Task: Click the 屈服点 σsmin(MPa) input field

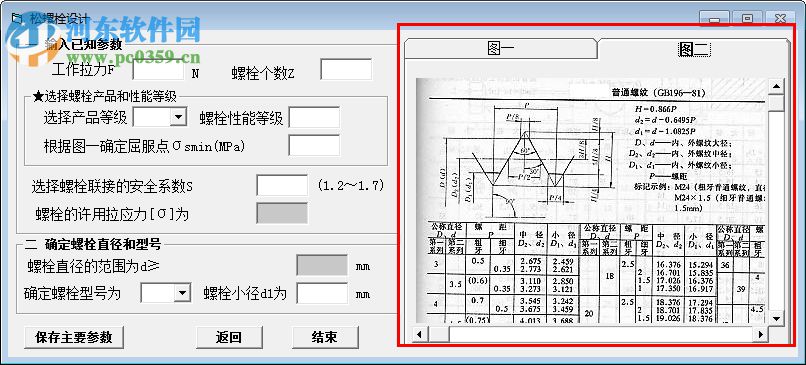Action: pyautogui.click(x=314, y=145)
